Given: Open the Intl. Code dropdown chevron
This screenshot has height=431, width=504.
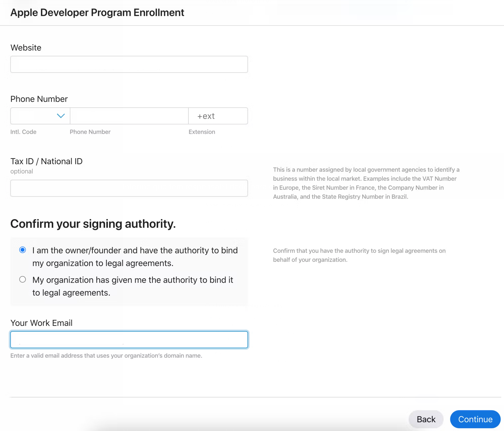Looking at the screenshot, I should coord(61,116).
